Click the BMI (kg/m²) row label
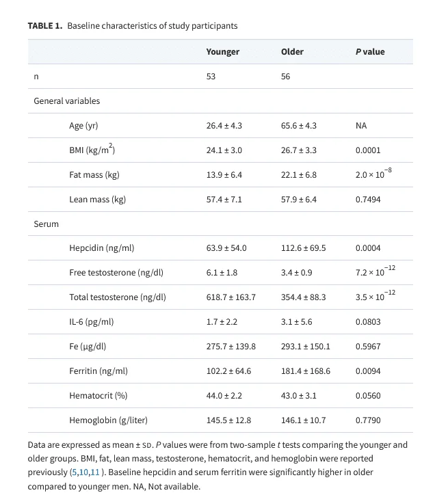 [92, 150]
